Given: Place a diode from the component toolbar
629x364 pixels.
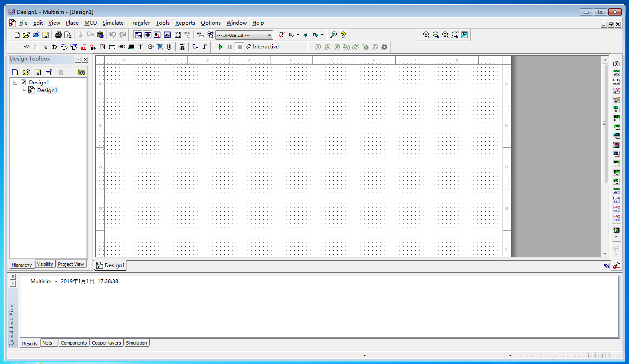Looking at the screenshot, I should (x=36, y=47).
